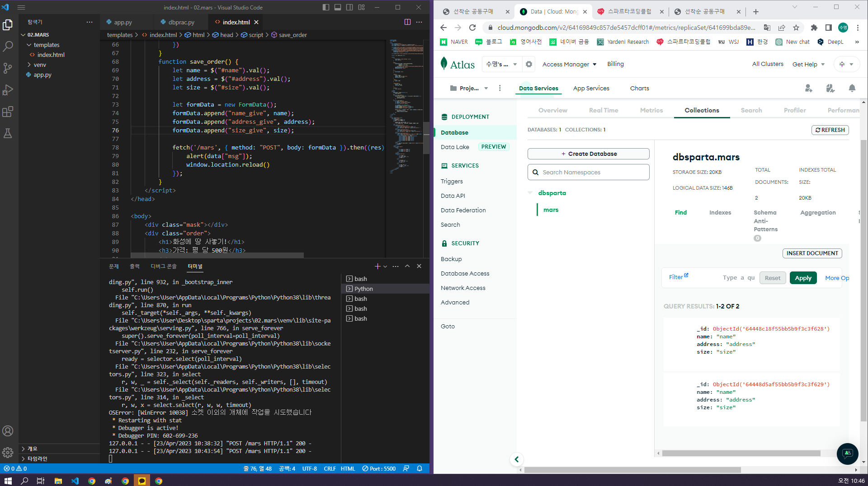Open the Testing flask view

pyautogui.click(x=8, y=133)
